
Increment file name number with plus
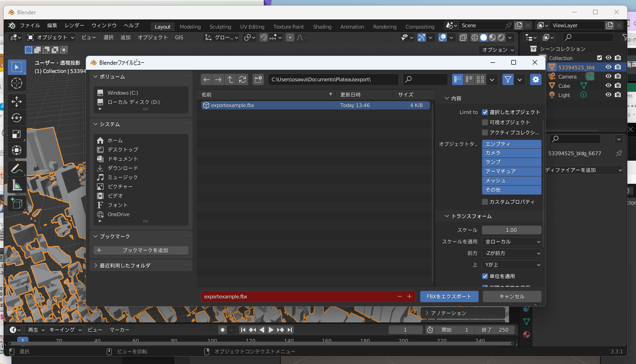(409, 297)
